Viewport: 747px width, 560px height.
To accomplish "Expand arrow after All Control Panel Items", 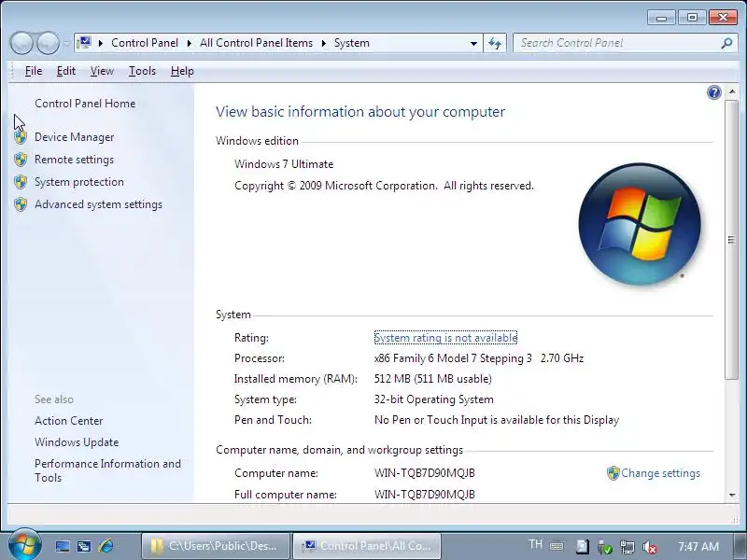I will [x=324, y=43].
